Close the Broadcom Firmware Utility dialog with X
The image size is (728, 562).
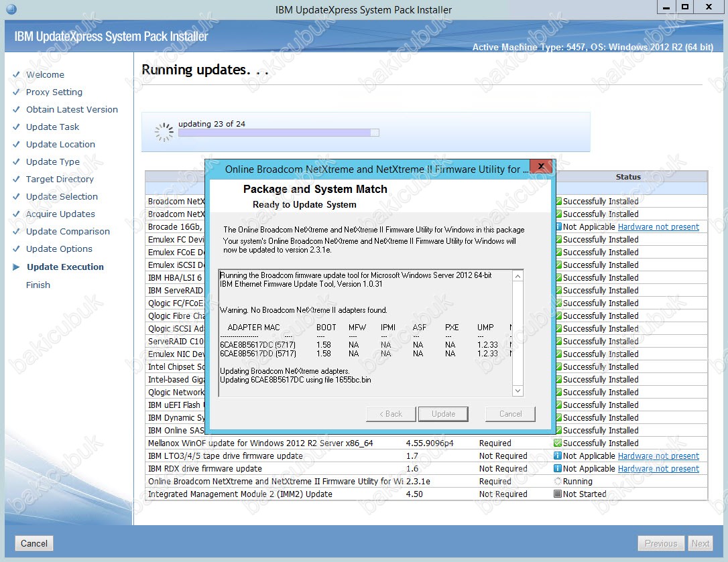coord(541,166)
